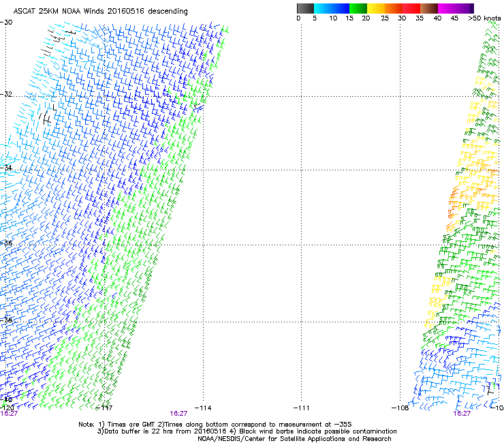Click the '45' label under the color bar
Viewport: 504px width, 443px height.
pyautogui.click(x=454, y=18)
